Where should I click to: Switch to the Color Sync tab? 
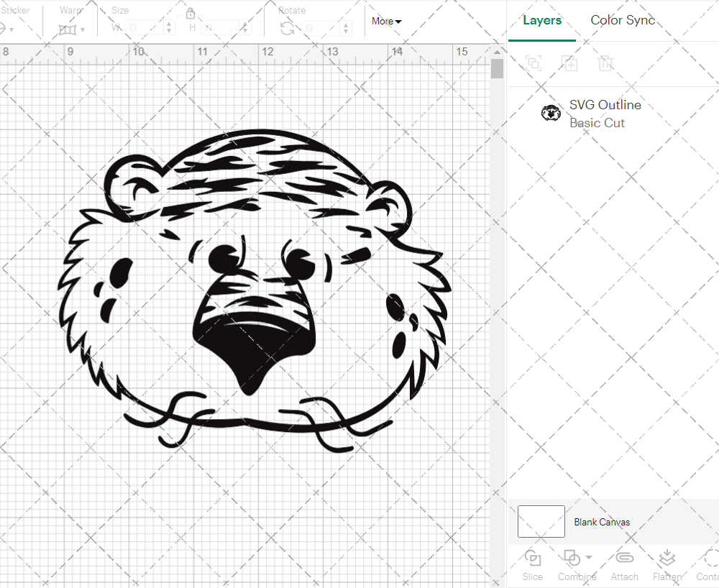[623, 20]
